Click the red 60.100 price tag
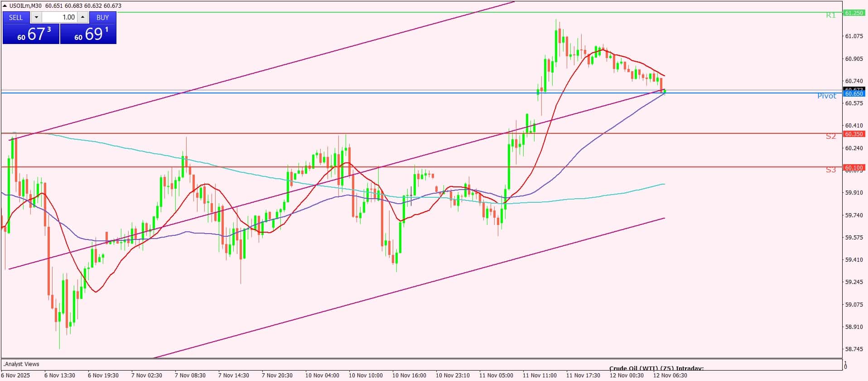Viewport: 868px width, 381px height. tap(854, 167)
